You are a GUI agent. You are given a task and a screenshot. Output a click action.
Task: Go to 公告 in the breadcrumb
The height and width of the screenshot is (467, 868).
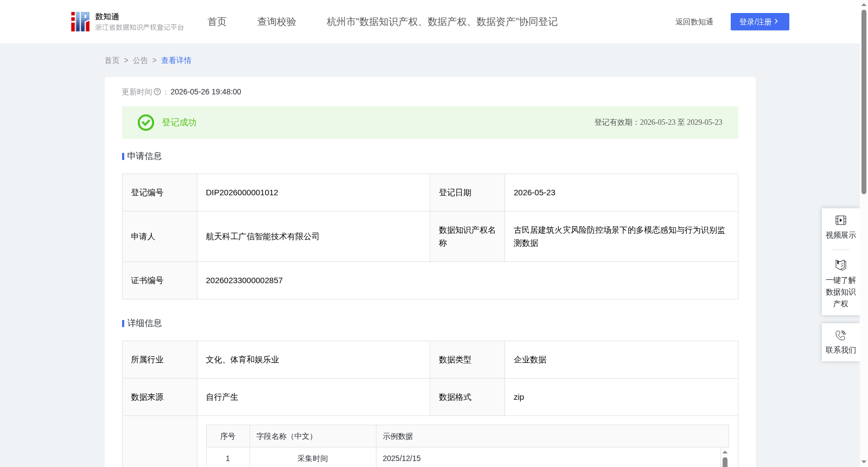(x=141, y=61)
